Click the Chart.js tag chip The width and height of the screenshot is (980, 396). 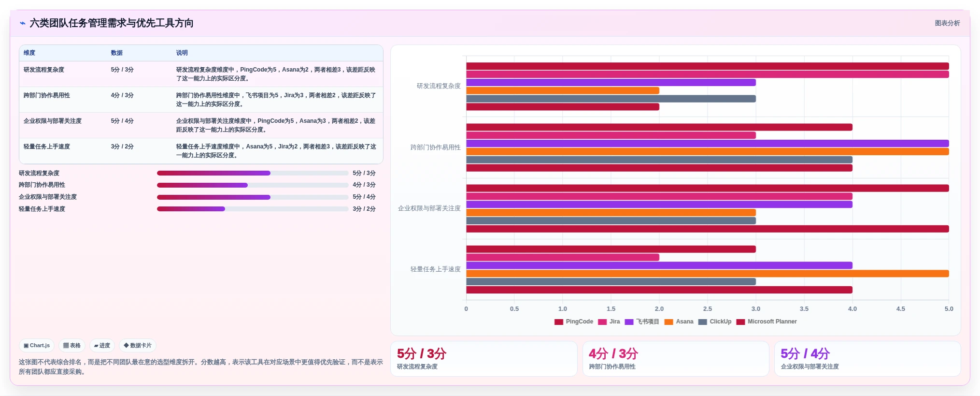[x=37, y=346]
